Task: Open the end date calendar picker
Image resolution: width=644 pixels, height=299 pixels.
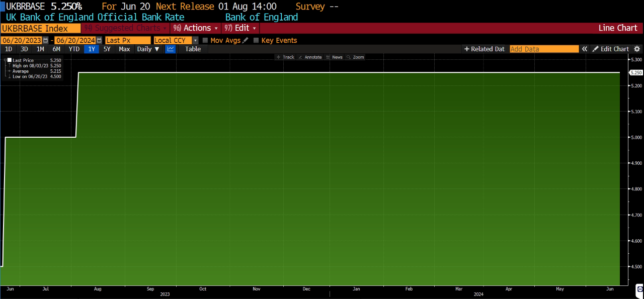Action: click(99, 40)
